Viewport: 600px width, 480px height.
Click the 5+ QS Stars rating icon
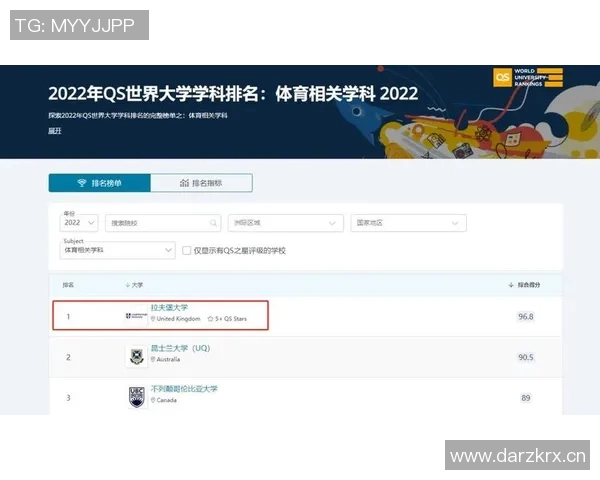[211, 319]
